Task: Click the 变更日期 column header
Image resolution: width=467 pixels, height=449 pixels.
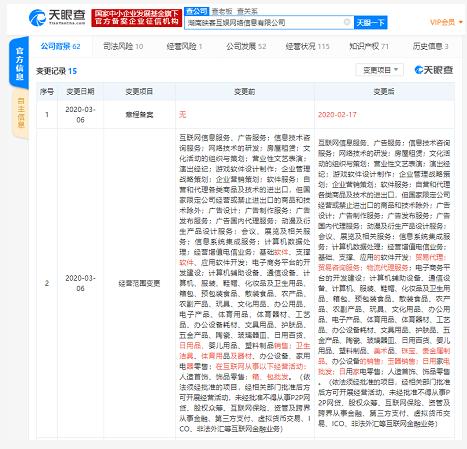Action: tap(80, 91)
